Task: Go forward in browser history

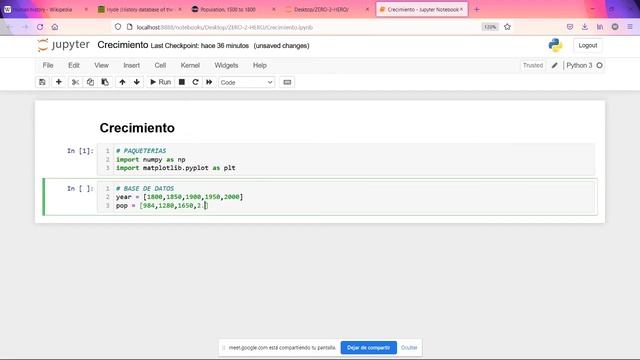Action: tap(25, 27)
